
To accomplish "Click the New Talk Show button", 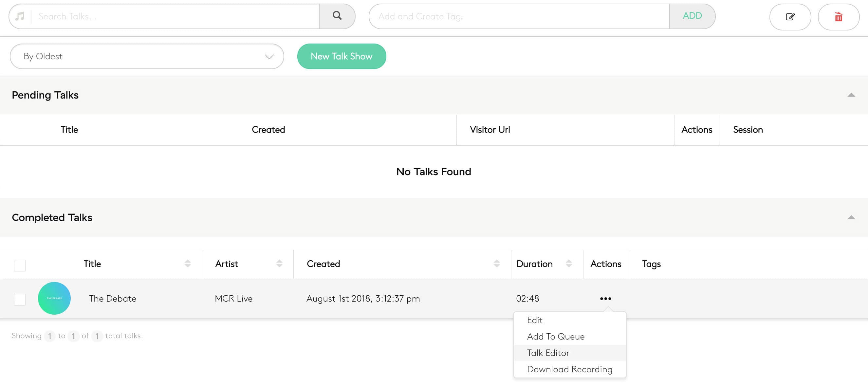I will click(x=341, y=56).
